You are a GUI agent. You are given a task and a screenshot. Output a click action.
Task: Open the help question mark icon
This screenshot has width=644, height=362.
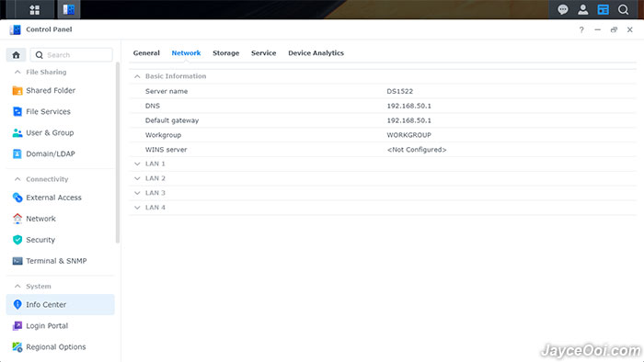581,29
